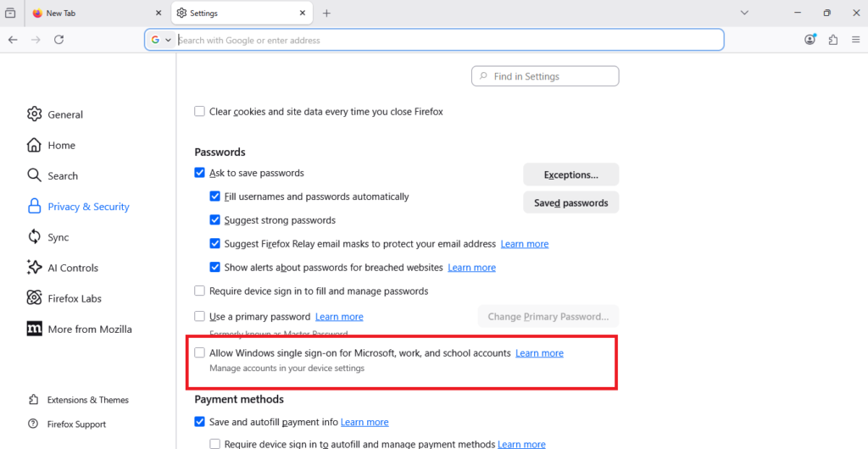Click the Sync arrows icon

click(x=34, y=236)
